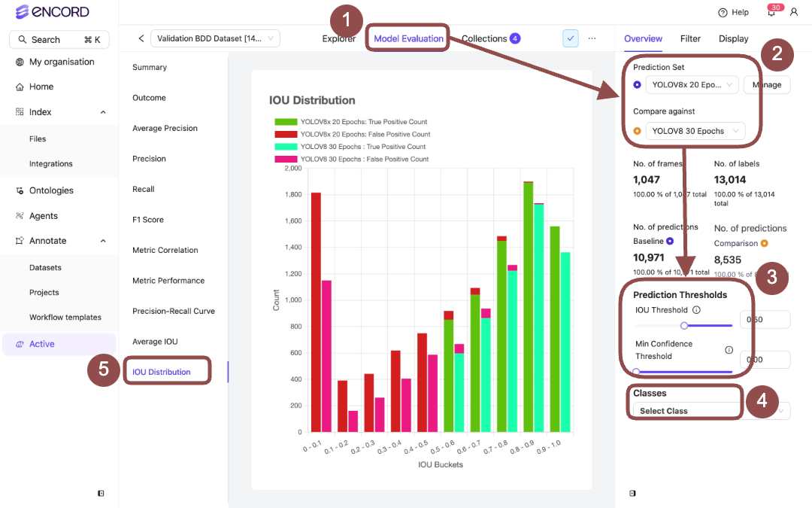Switch to Model Evaluation tab
The image size is (812, 508).
(408, 39)
